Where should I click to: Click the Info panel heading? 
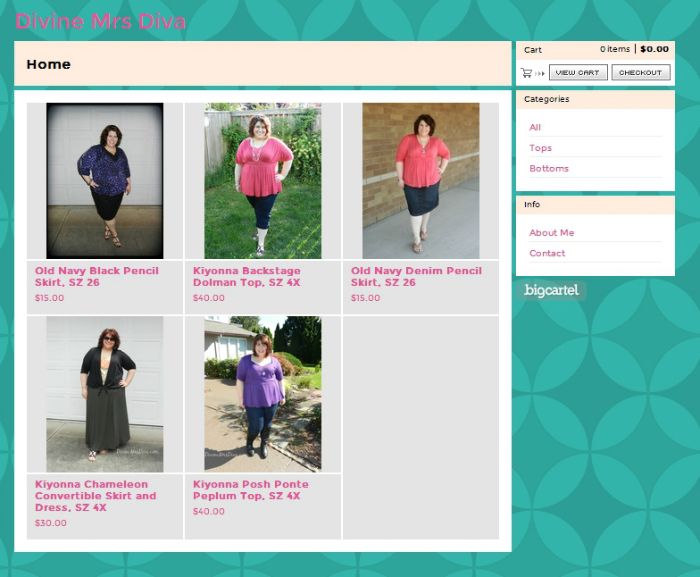pyautogui.click(x=532, y=205)
